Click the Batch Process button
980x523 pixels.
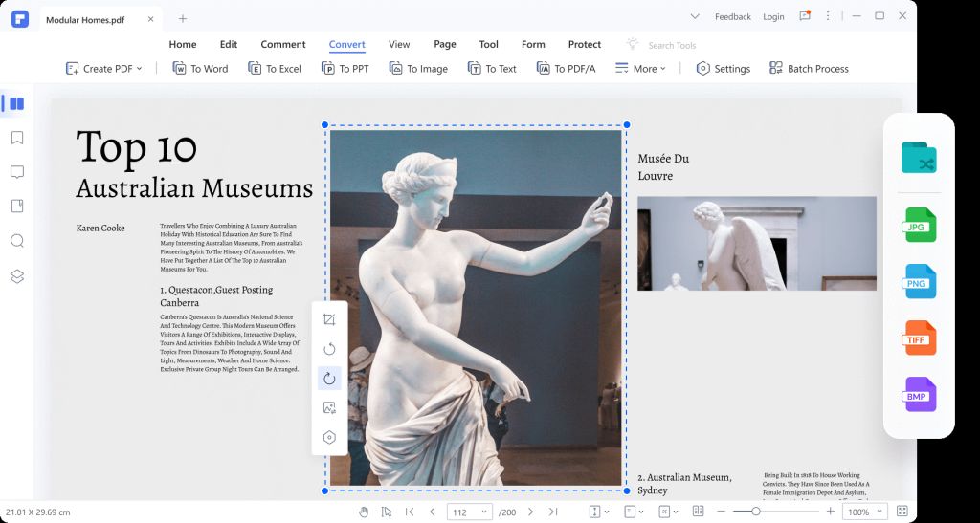[809, 69]
